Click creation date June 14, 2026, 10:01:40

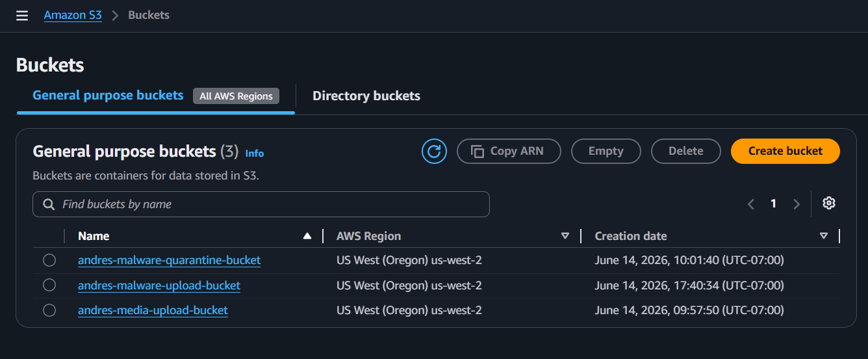[689, 260]
